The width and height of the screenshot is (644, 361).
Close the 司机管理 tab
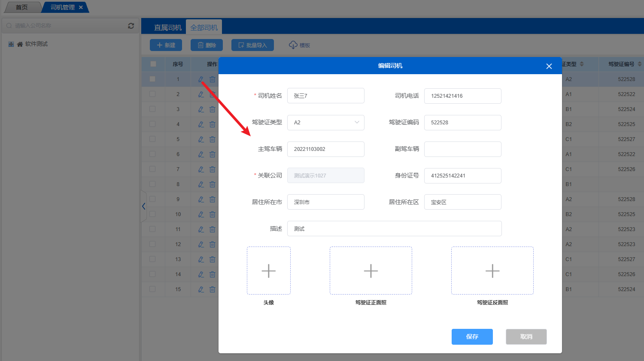pyautogui.click(x=81, y=7)
